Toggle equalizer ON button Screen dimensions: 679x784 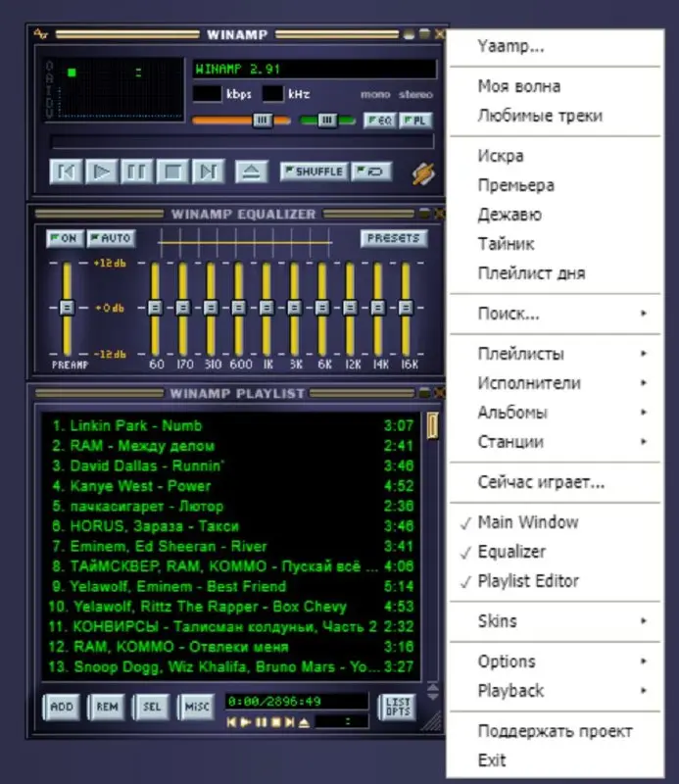65,238
